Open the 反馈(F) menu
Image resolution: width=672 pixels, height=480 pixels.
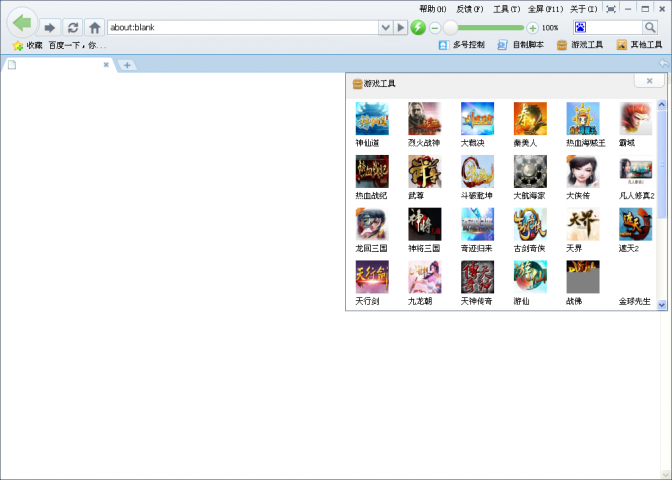coord(470,9)
